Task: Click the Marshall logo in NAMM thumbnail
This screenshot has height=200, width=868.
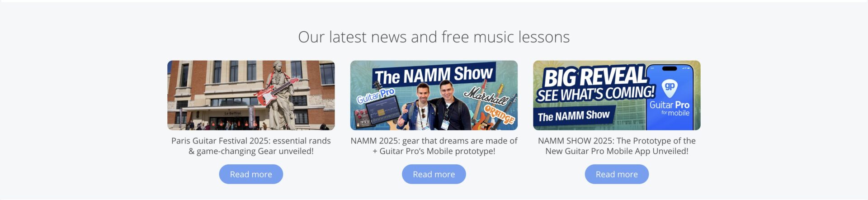Action: [x=486, y=95]
